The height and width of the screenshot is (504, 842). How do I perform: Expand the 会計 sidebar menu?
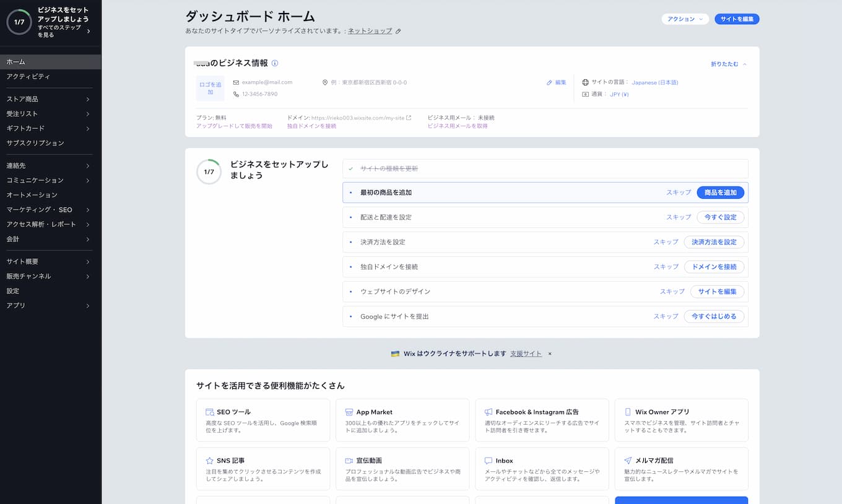pyautogui.click(x=88, y=239)
